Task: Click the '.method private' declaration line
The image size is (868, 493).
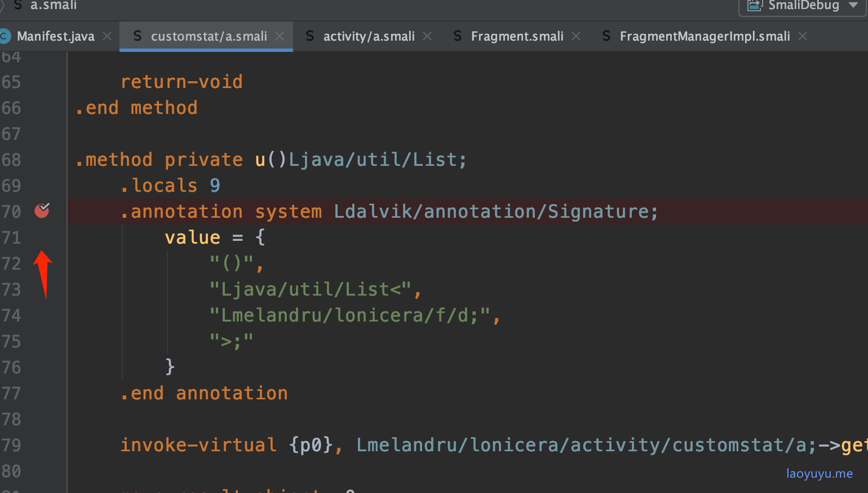Action: point(271,160)
